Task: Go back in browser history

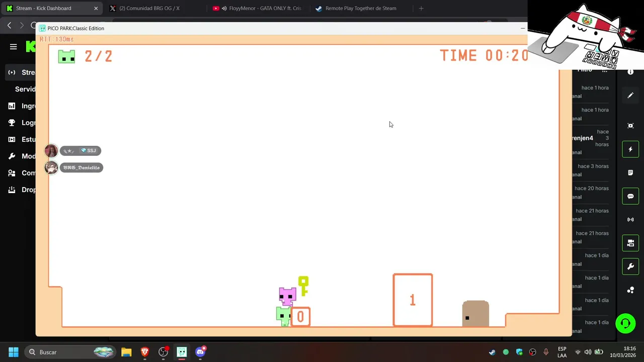Action: [9, 25]
